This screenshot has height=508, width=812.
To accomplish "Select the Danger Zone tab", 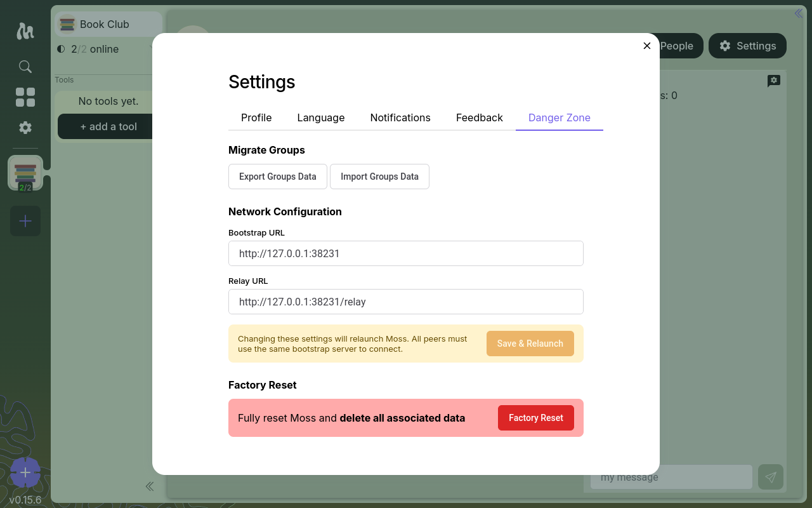I will click(x=560, y=117).
